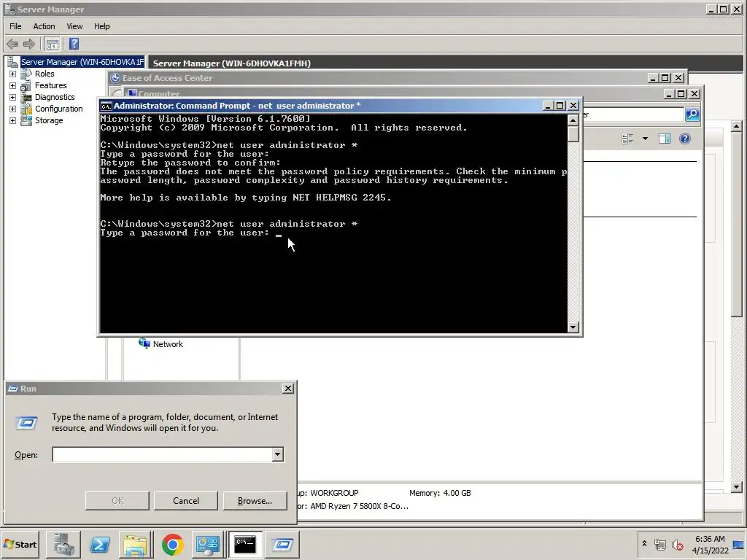The width and height of the screenshot is (747, 560).
Task: Open Server Manager help toolbar icon
Action: (74, 44)
